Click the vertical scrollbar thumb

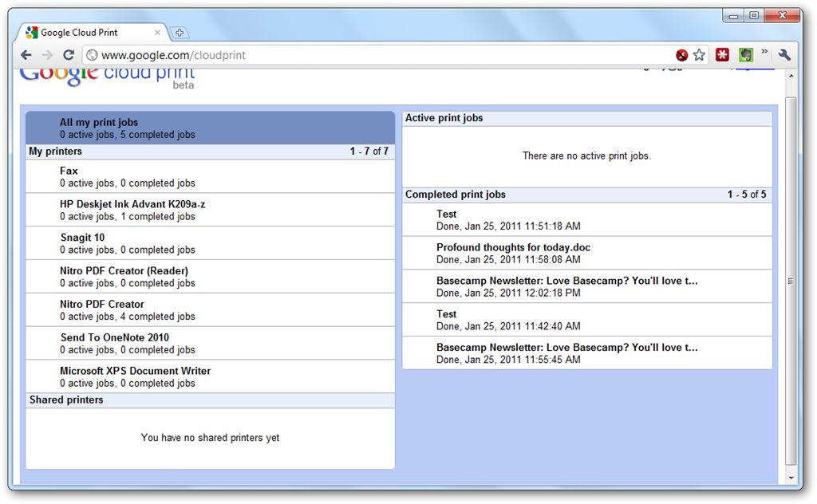click(791, 282)
